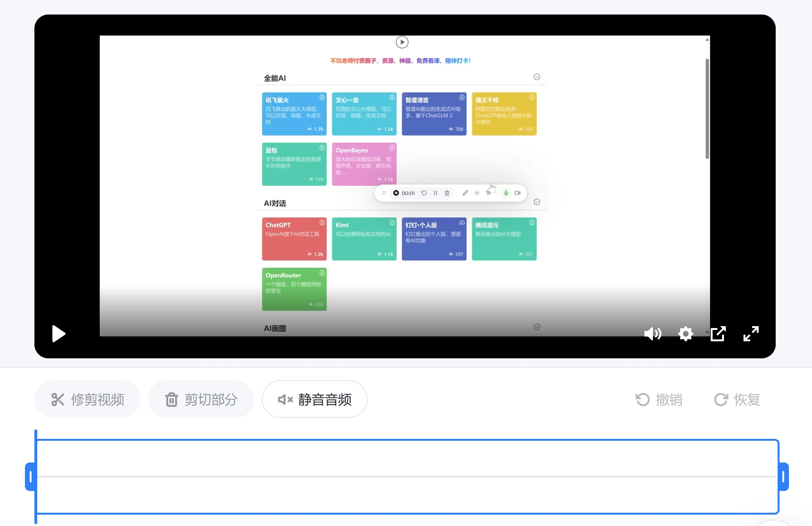Click globe icon on 通义千问 card

point(531,98)
